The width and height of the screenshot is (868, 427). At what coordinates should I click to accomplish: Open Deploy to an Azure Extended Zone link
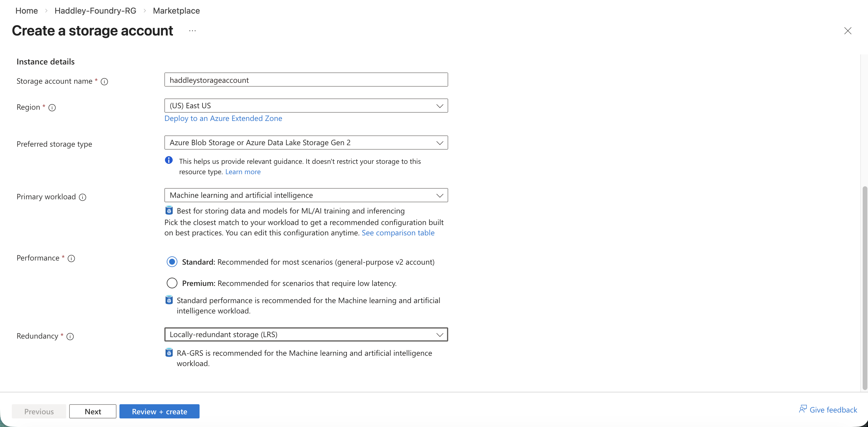(223, 118)
